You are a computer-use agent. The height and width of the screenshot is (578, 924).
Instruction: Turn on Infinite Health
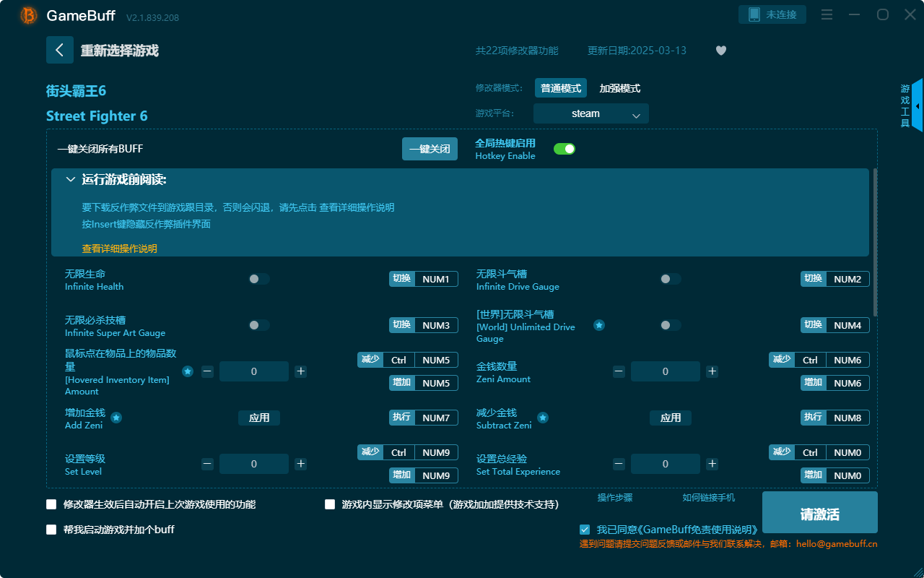coord(258,278)
